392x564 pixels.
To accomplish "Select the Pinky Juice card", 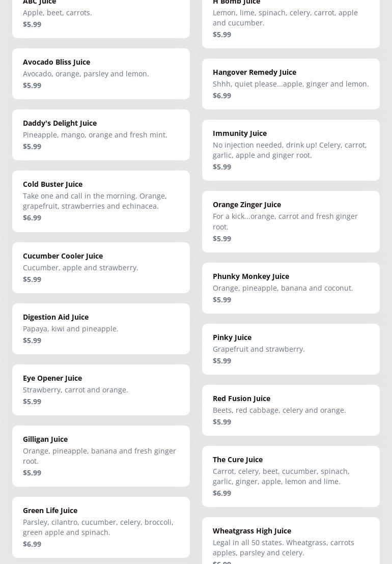I will pyautogui.click(x=291, y=349).
